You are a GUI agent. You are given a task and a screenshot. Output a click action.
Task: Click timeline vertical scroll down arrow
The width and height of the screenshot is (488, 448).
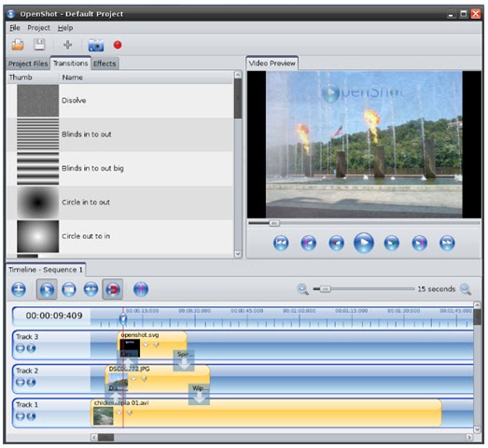pyautogui.click(x=477, y=429)
